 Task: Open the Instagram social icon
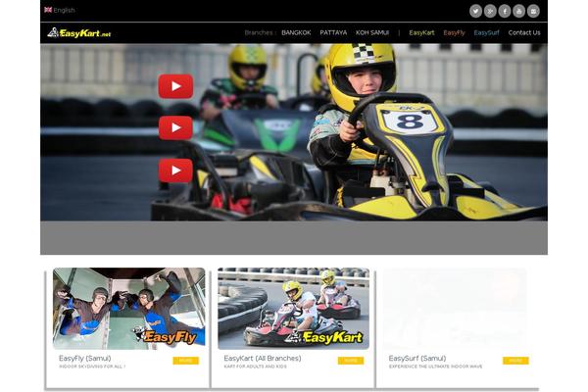(534, 11)
